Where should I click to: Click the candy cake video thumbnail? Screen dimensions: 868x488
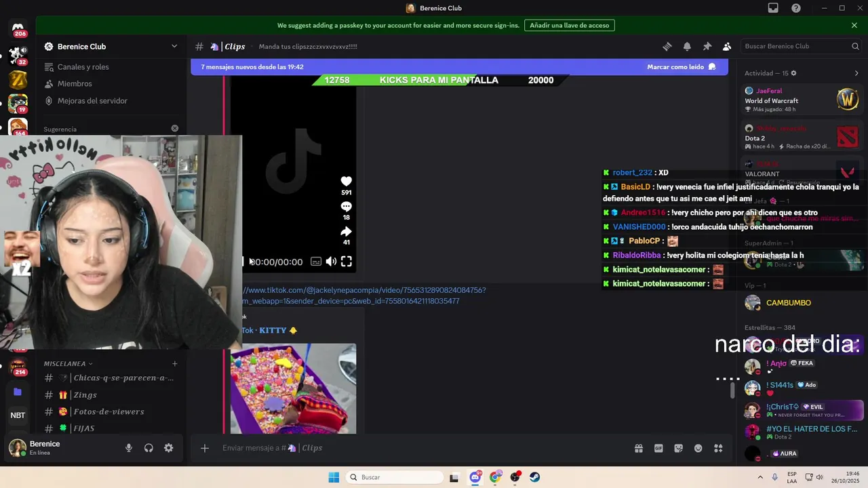coord(293,388)
